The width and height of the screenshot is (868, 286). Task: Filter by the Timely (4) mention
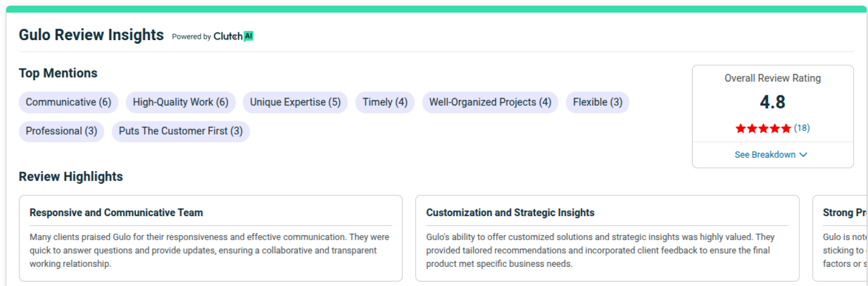[385, 102]
